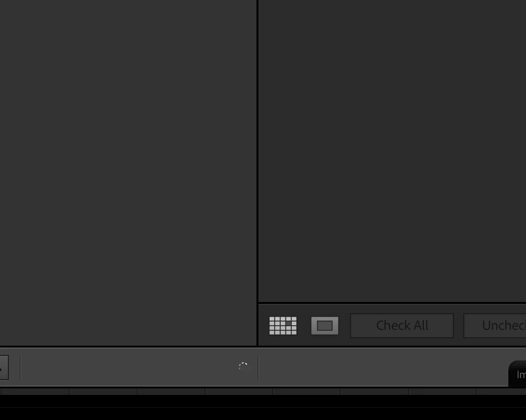Screen dimensions: 526x420
Task: Click the Check All button
Action: point(402,325)
